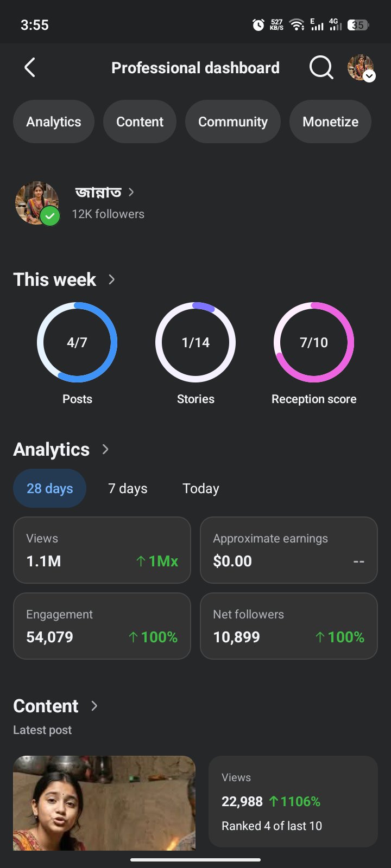Open search with the magnifier icon

321,68
